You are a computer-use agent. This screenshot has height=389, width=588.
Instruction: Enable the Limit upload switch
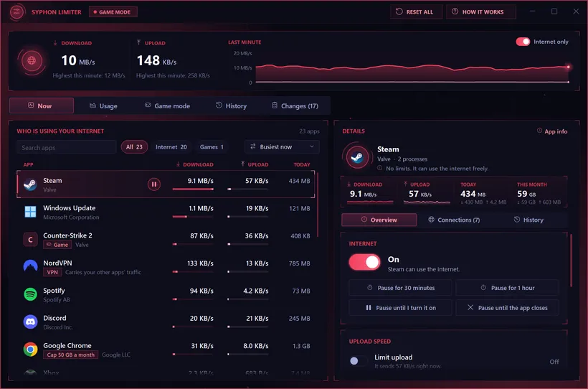point(358,361)
